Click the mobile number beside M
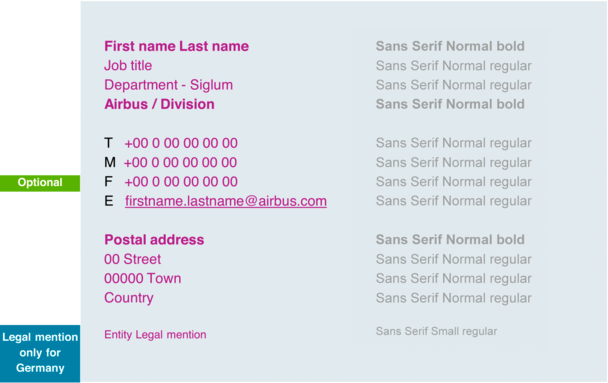The height and width of the screenshot is (383, 608). click(x=180, y=162)
